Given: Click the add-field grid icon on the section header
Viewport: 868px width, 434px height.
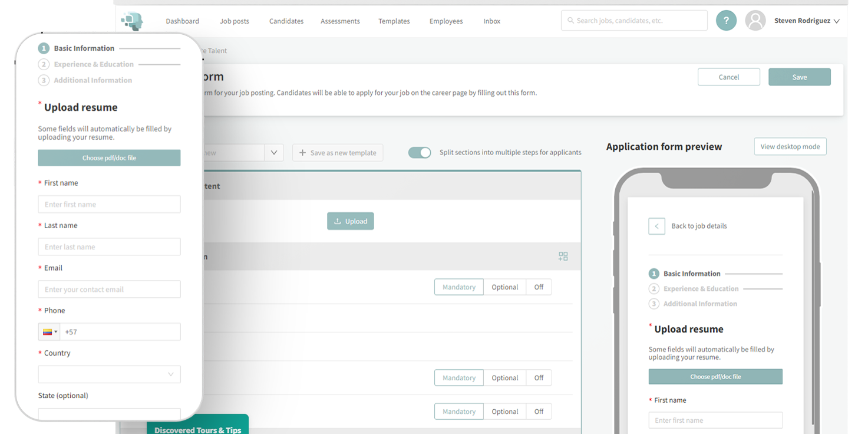Looking at the screenshot, I should click(x=563, y=256).
